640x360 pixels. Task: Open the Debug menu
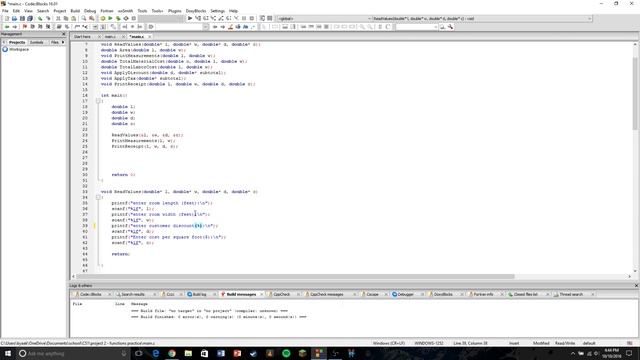pyautogui.click(x=90, y=11)
